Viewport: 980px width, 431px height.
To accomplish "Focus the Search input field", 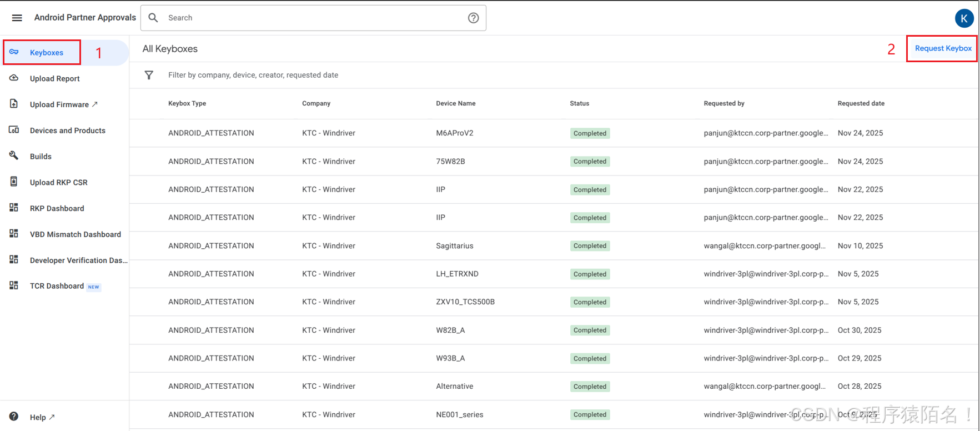I will tap(314, 18).
